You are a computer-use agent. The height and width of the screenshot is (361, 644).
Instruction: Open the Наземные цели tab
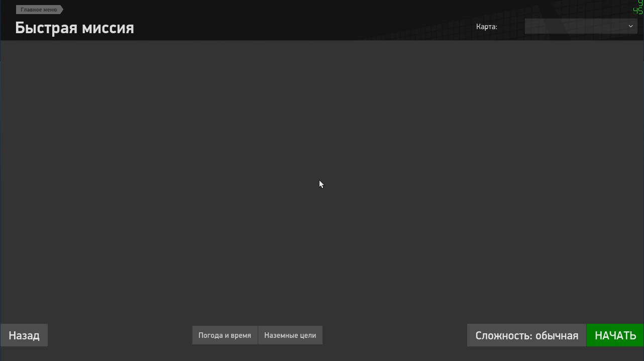tap(290, 335)
